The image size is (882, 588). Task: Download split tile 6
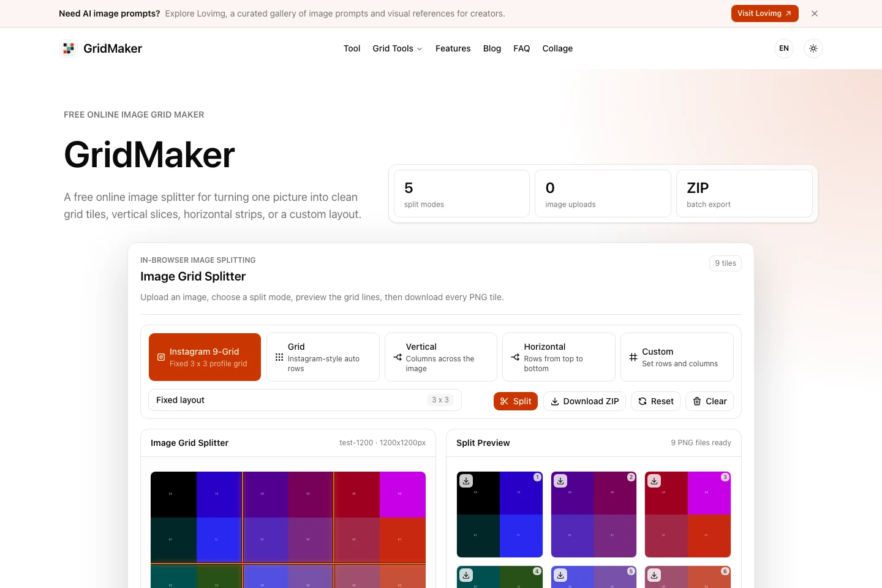pyautogui.click(x=654, y=575)
